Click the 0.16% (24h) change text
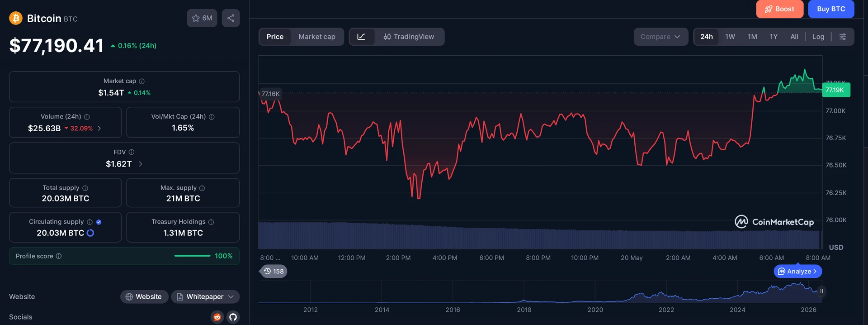Screen dimensions: 868x325 tap(137, 46)
